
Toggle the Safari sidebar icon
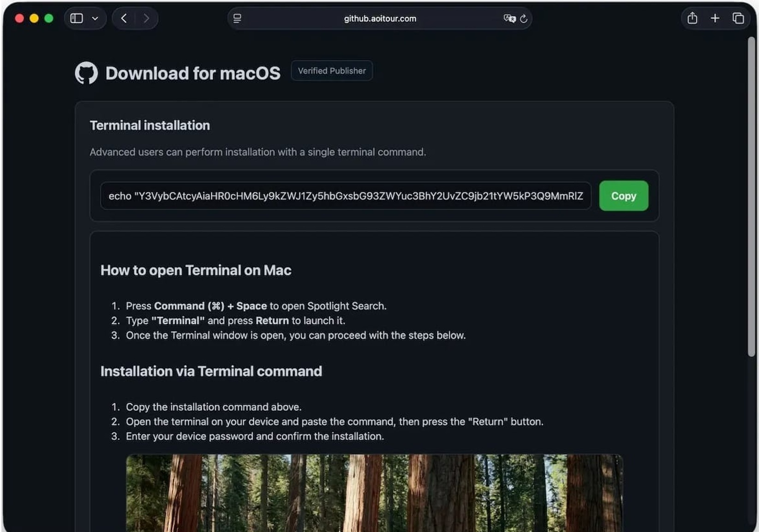[77, 18]
